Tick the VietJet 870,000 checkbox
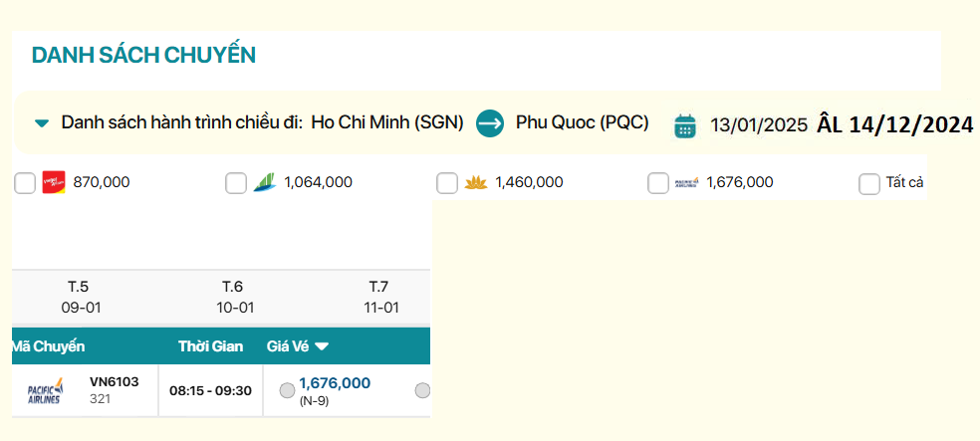This screenshot has height=441, width=980. (25, 183)
